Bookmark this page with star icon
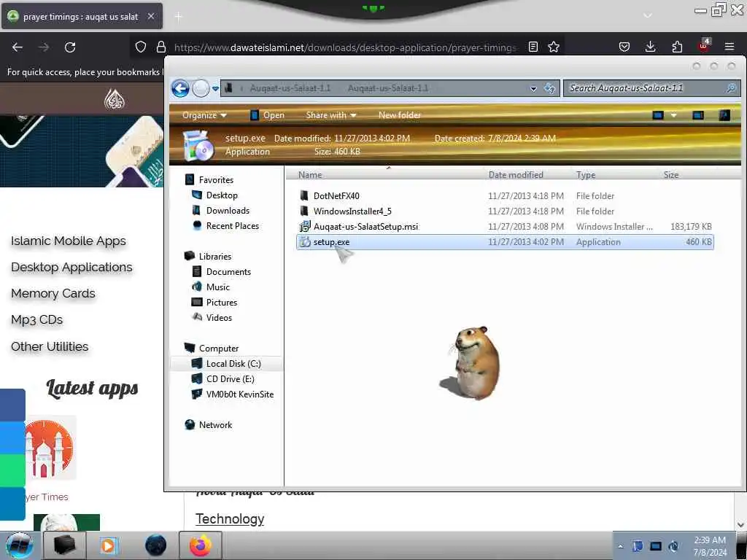Screen dimensions: 747x560 coord(554,47)
